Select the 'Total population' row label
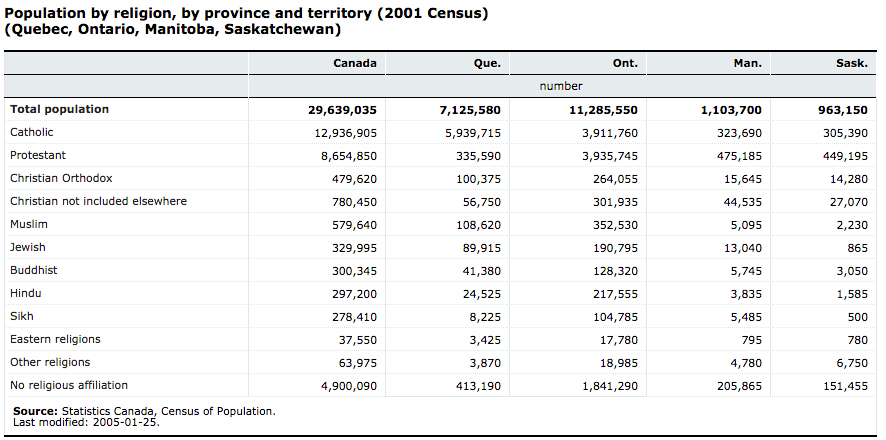The image size is (886, 440). pos(59,109)
